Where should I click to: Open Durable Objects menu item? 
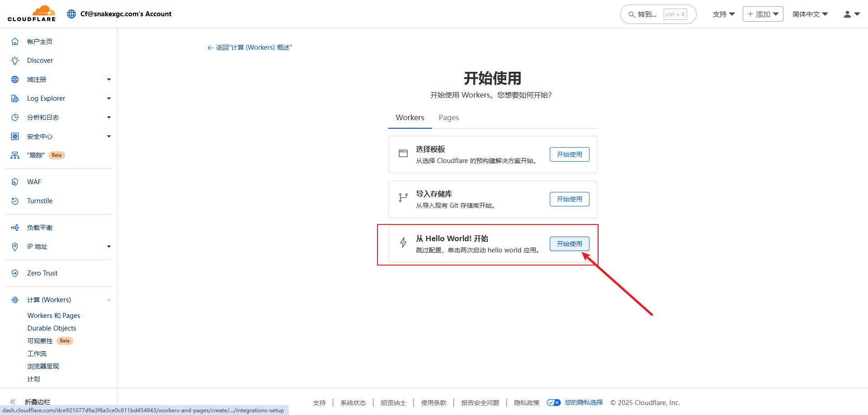[52, 328]
